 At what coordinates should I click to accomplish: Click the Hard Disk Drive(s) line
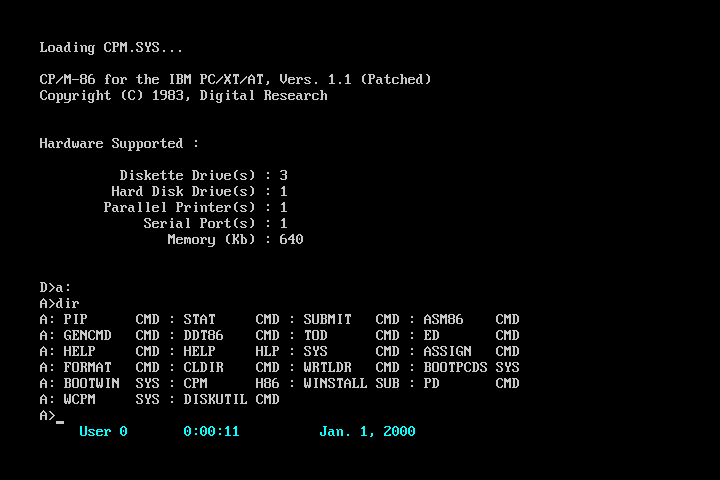pos(199,192)
